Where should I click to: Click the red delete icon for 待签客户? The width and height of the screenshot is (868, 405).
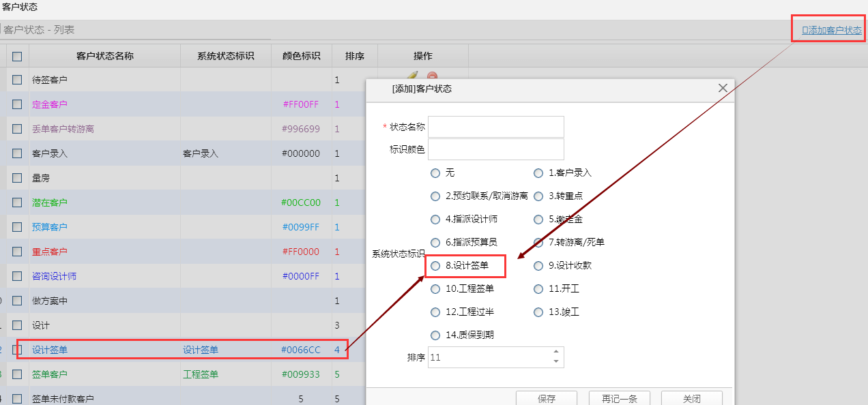pos(432,76)
